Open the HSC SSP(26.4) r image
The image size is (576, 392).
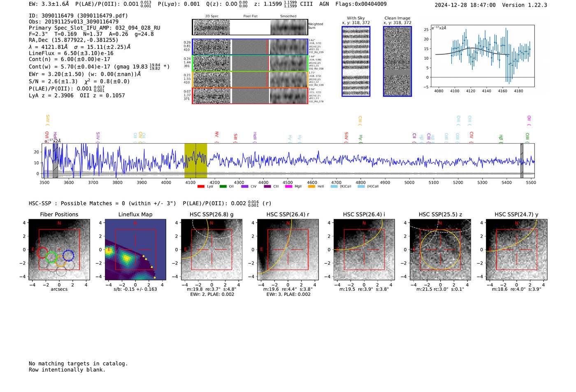tap(288, 250)
